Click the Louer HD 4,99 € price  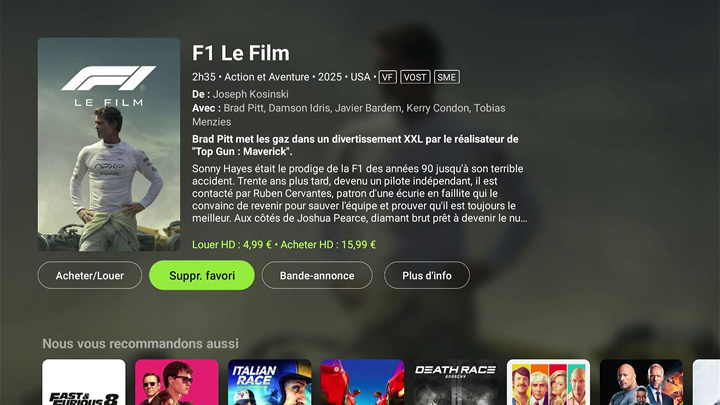pyautogui.click(x=232, y=245)
